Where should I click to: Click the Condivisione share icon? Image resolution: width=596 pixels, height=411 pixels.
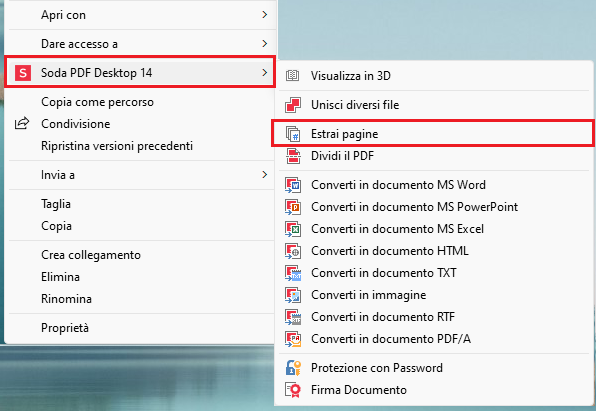(x=22, y=123)
